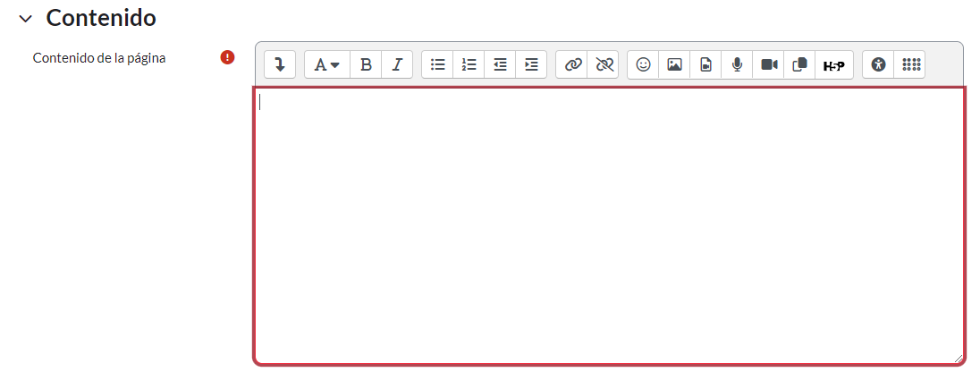This screenshot has height=372, width=980.
Task: Open the manage files icon
Action: click(799, 64)
